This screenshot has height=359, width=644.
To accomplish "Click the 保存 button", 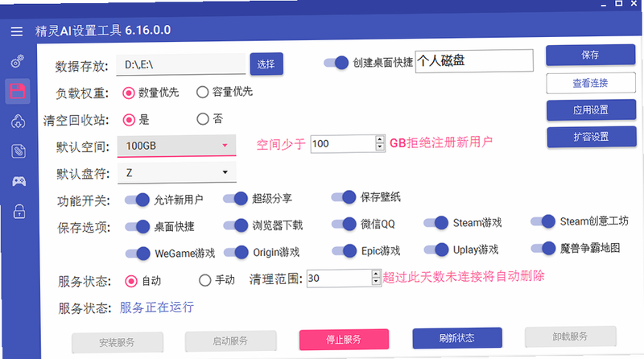I will pyautogui.click(x=590, y=55).
